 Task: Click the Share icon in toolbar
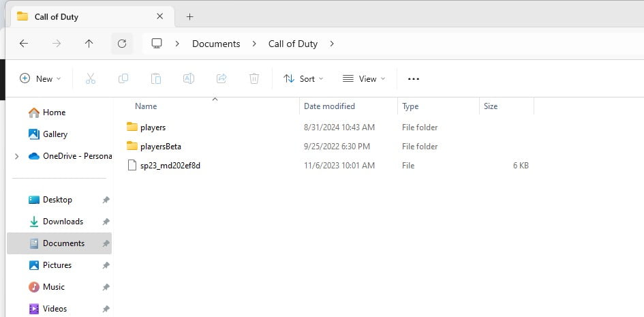point(221,78)
